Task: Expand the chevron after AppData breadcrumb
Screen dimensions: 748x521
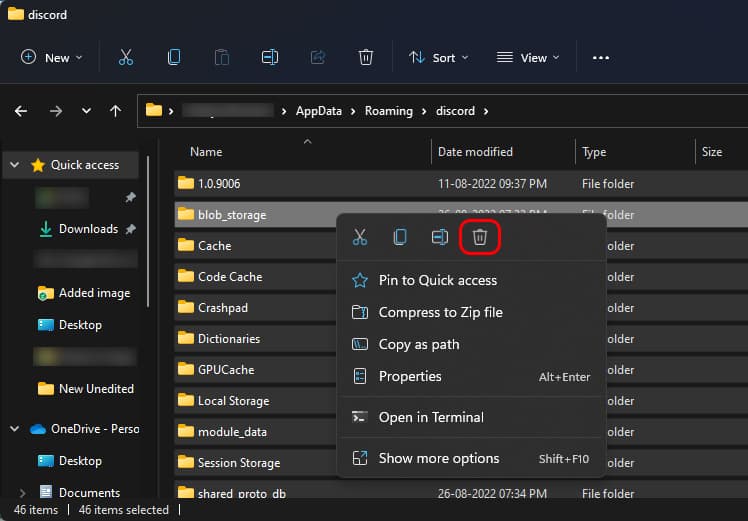Action: [353, 112]
